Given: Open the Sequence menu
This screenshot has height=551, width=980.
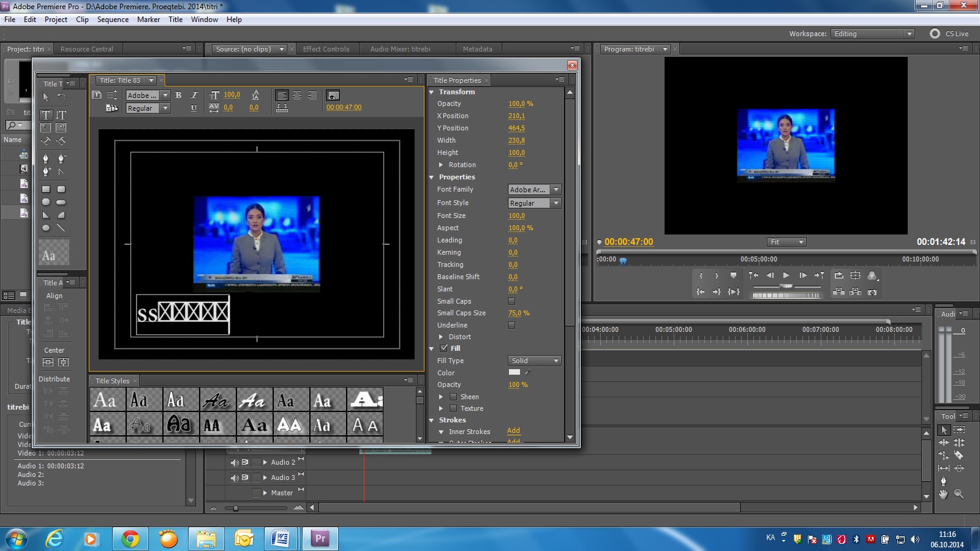Looking at the screenshot, I should tap(113, 20).
